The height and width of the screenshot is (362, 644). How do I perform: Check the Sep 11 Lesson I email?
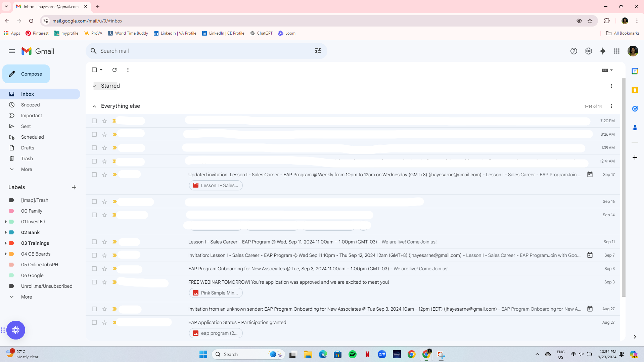[94, 242]
